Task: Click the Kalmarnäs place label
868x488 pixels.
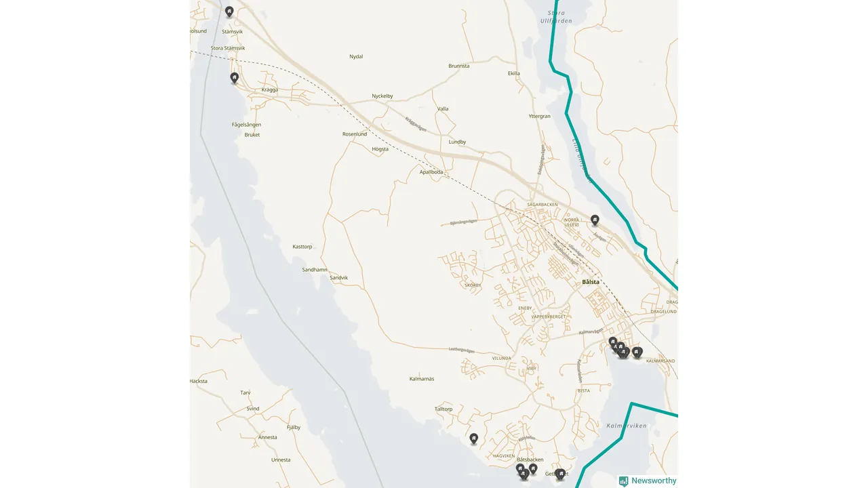Action: 422,378
